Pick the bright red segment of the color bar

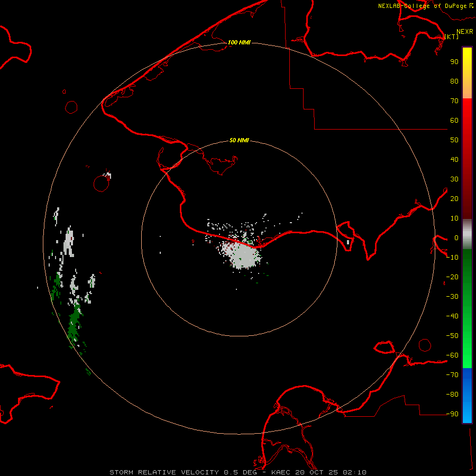[467, 122]
